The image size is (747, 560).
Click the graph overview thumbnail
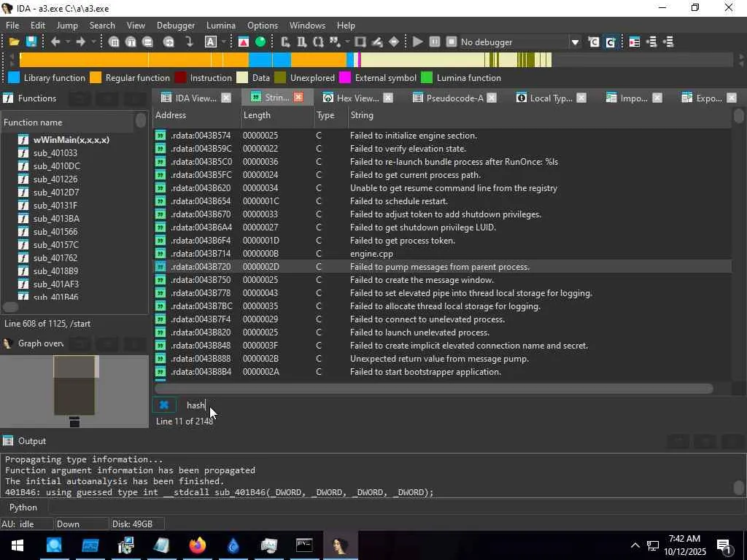(75, 392)
